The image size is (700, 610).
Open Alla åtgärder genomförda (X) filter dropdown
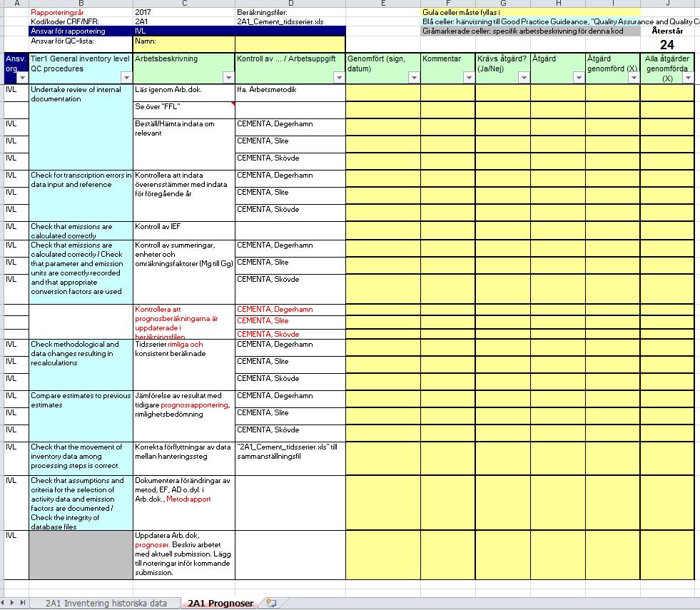click(689, 78)
